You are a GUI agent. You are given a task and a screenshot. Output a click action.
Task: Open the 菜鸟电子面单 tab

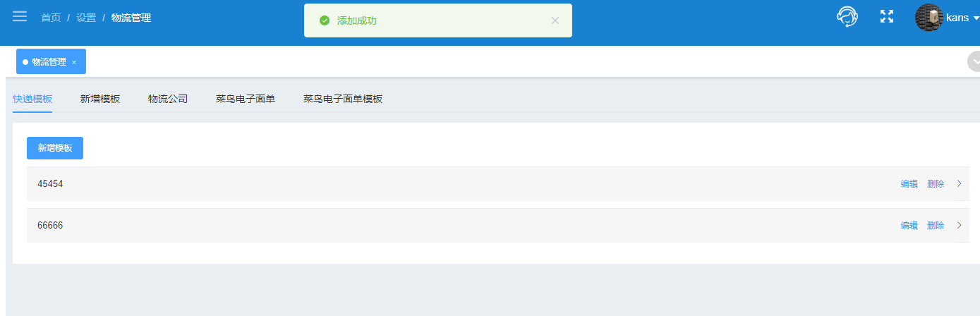pos(246,99)
